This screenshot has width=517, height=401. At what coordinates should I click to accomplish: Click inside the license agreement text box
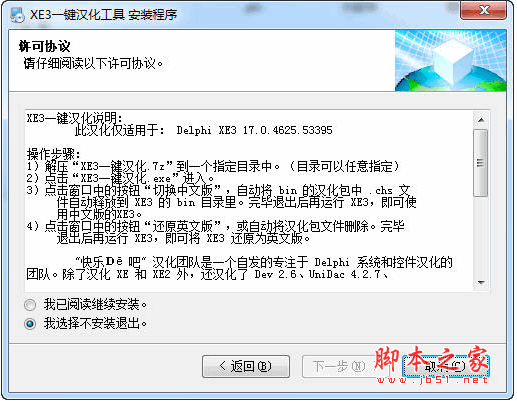249,201
